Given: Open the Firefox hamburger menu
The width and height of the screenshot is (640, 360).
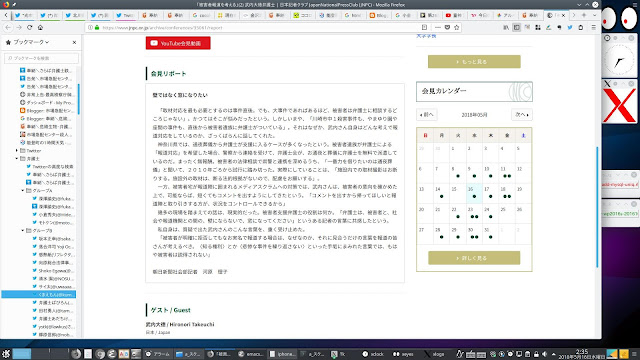Looking at the screenshot, I should [593, 27].
